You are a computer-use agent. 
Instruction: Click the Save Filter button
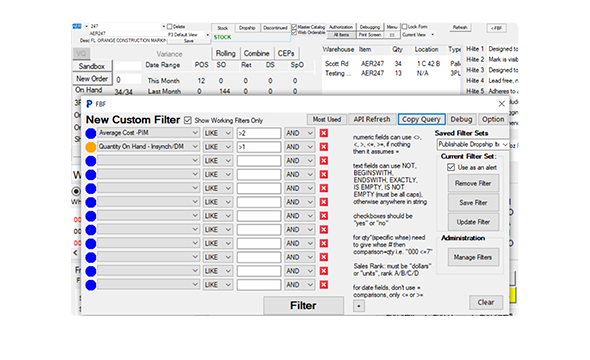click(473, 203)
